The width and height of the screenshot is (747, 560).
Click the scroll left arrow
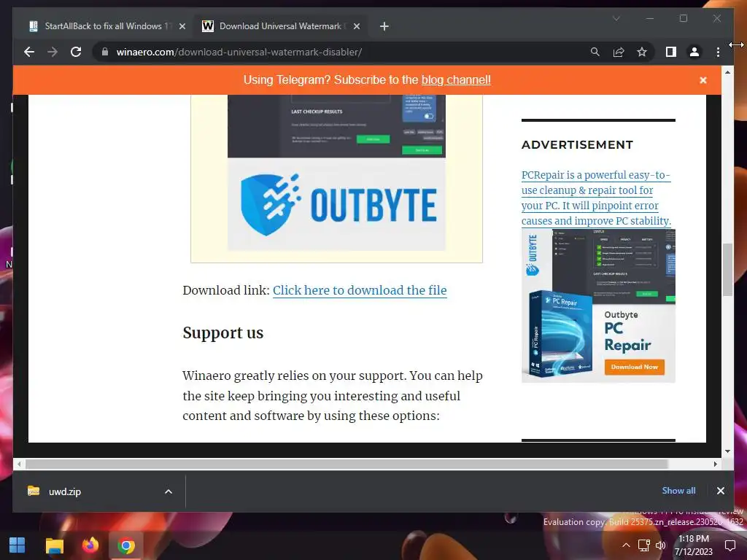point(18,464)
